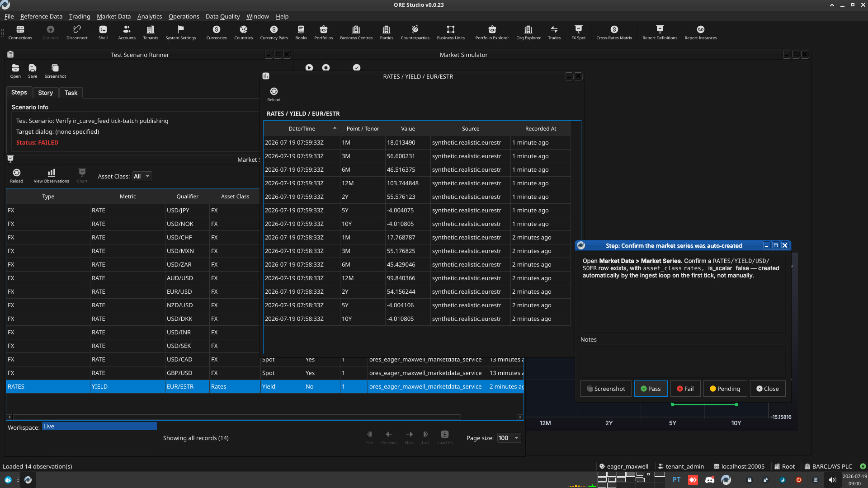Click the tenant_admin status bar entry
Viewport: 868px width, 488px height.
[x=681, y=466]
